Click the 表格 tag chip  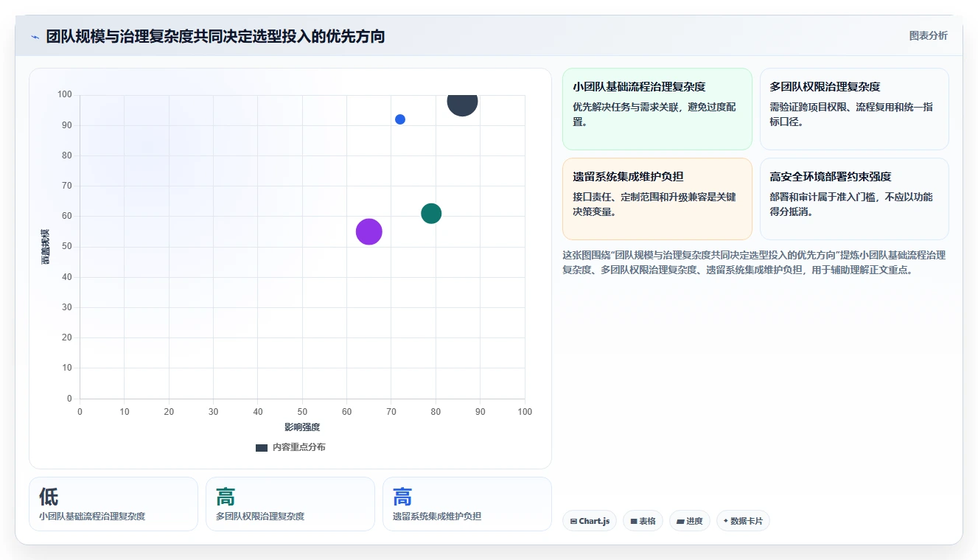click(x=643, y=521)
